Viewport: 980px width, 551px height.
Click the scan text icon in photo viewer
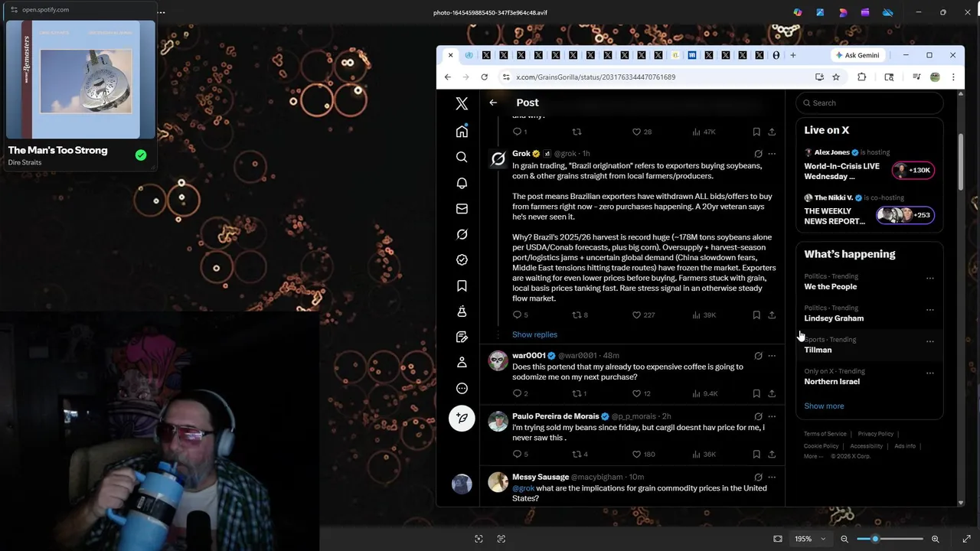[x=501, y=539]
